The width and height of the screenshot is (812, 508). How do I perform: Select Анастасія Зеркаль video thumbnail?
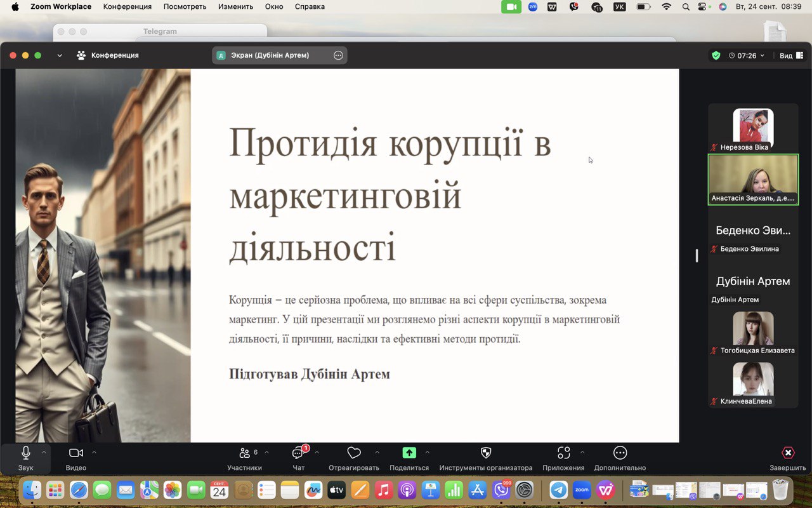pos(753,180)
